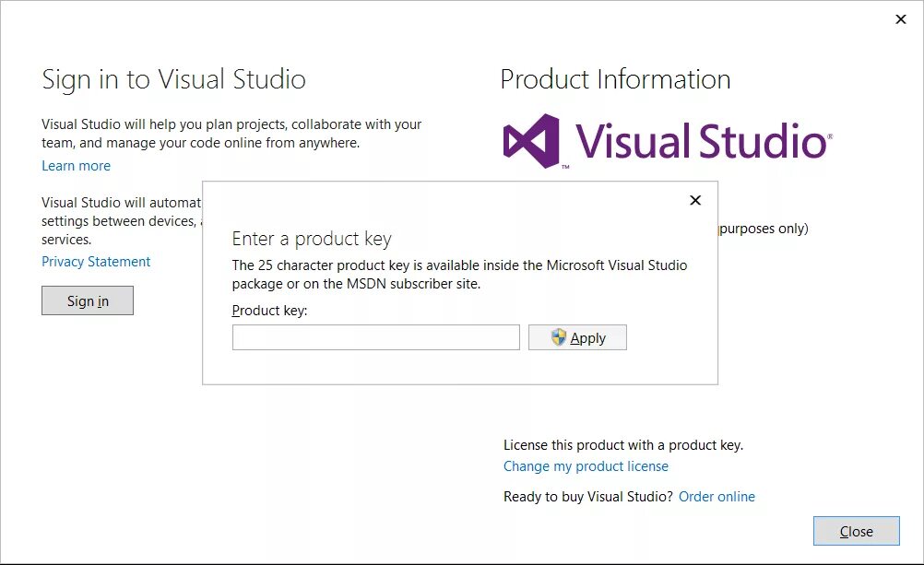Viewport: 924px width, 565px height.
Task: Click the 25 character product key description
Action: [x=459, y=275]
